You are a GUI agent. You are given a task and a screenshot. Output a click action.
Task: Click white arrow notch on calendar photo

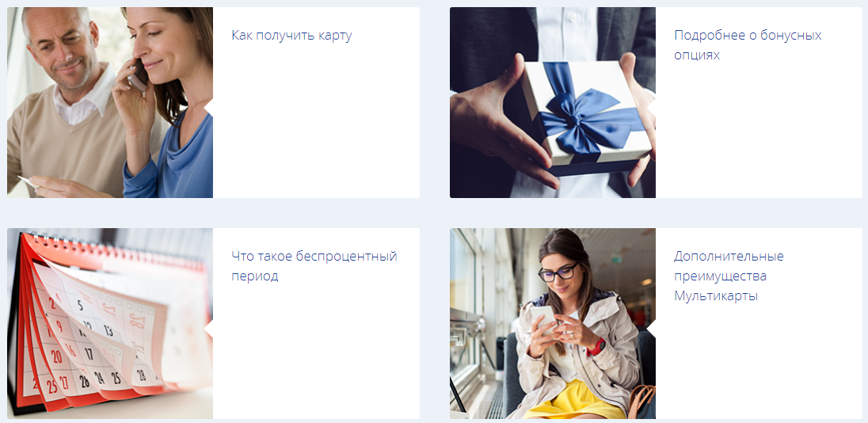(209, 328)
